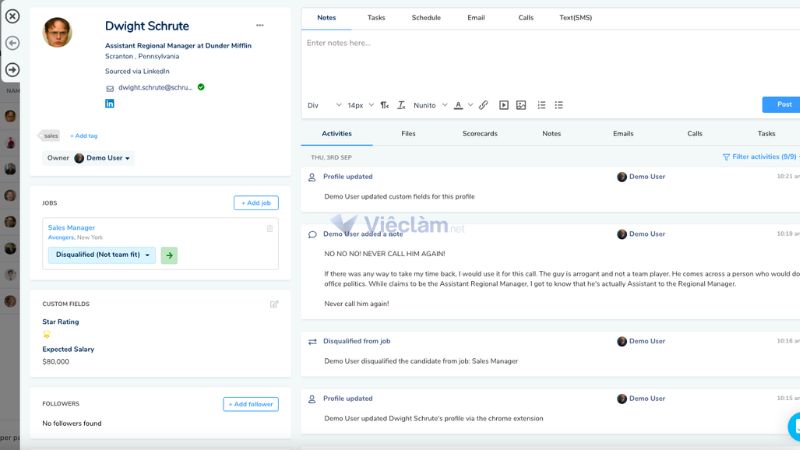Open the Text(SMS) tab
Viewport: 800px width, 450px height.
pyautogui.click(x=576, y=18)
